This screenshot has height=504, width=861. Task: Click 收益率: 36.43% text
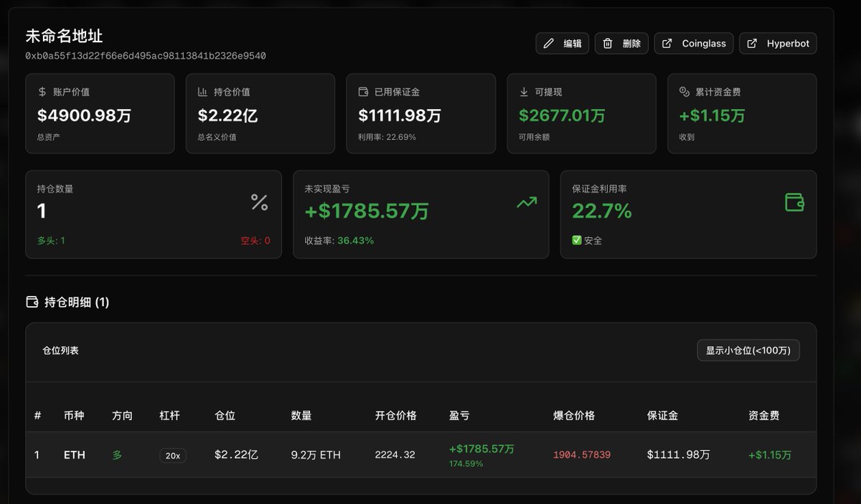click(339, 241)
